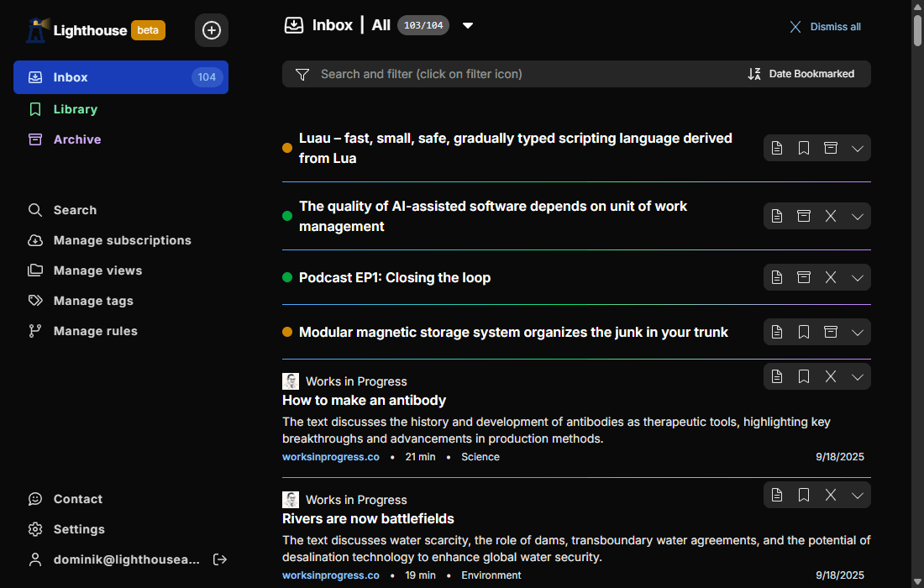Open Manage subscriptions page
Image resolution: width=924 pixels, height=588 pixels.
click(122, 240)
